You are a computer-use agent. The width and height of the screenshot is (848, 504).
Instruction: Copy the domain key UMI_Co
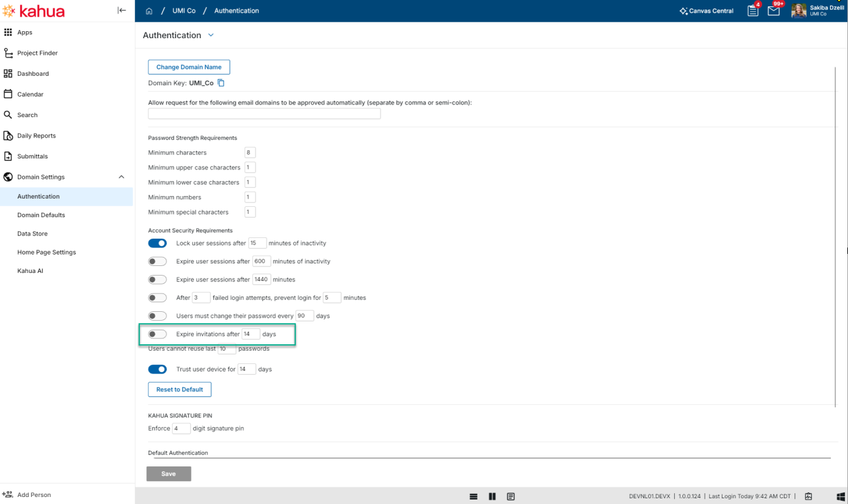click(x=221, y=83)
